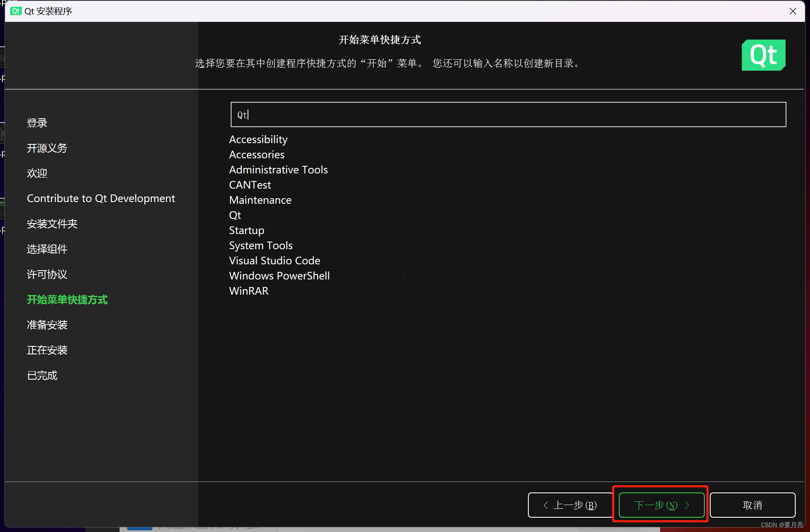Click 许可协议 step in sidebar
This screenshot has width=810, height=532.
pyautogui.click(x=47, y=274)
